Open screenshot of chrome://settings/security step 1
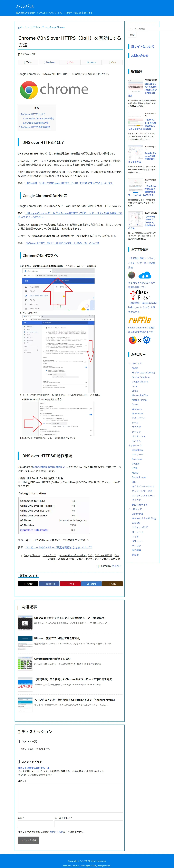 [x=59, y=289]
